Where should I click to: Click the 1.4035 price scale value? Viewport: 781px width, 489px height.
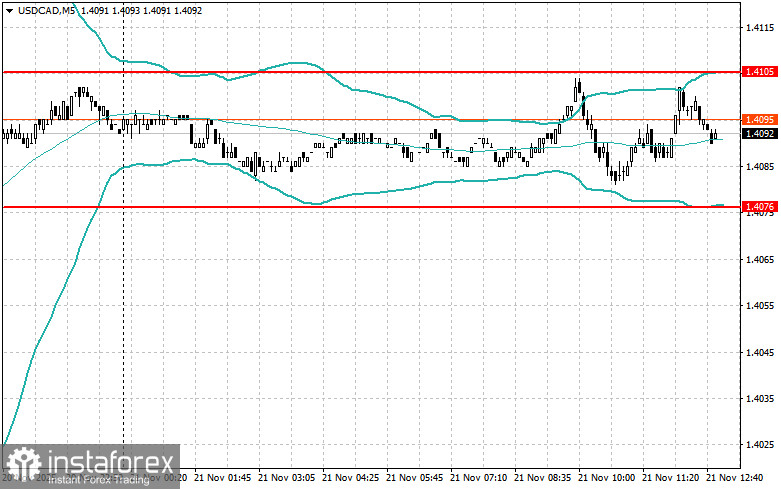coord(760,398)
